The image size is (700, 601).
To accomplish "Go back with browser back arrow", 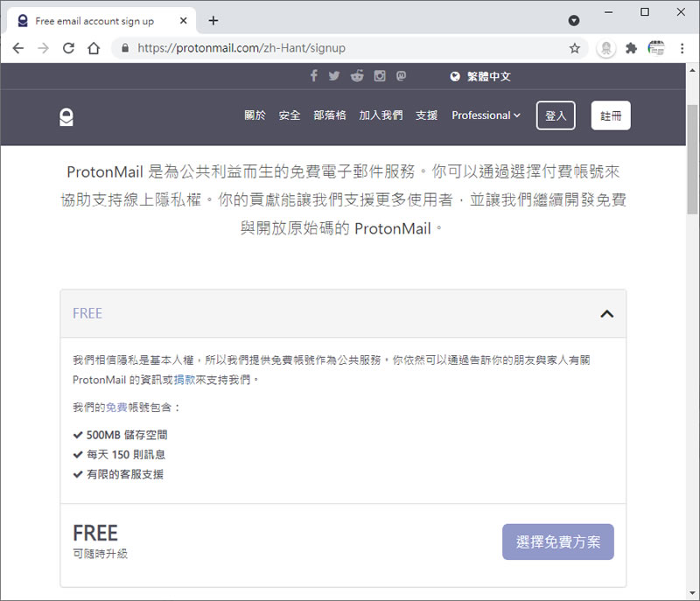I will tap(17, 48).
